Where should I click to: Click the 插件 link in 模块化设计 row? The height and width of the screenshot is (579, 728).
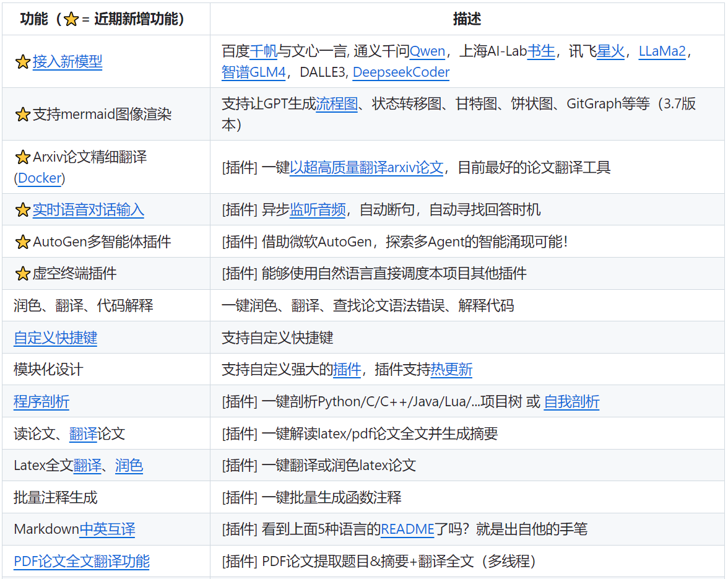click(347, 370)
